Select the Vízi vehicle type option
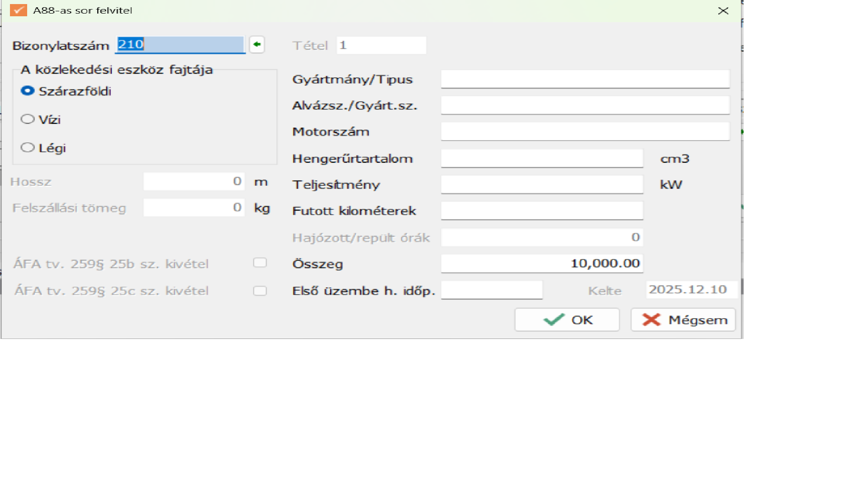 point(28,119)
